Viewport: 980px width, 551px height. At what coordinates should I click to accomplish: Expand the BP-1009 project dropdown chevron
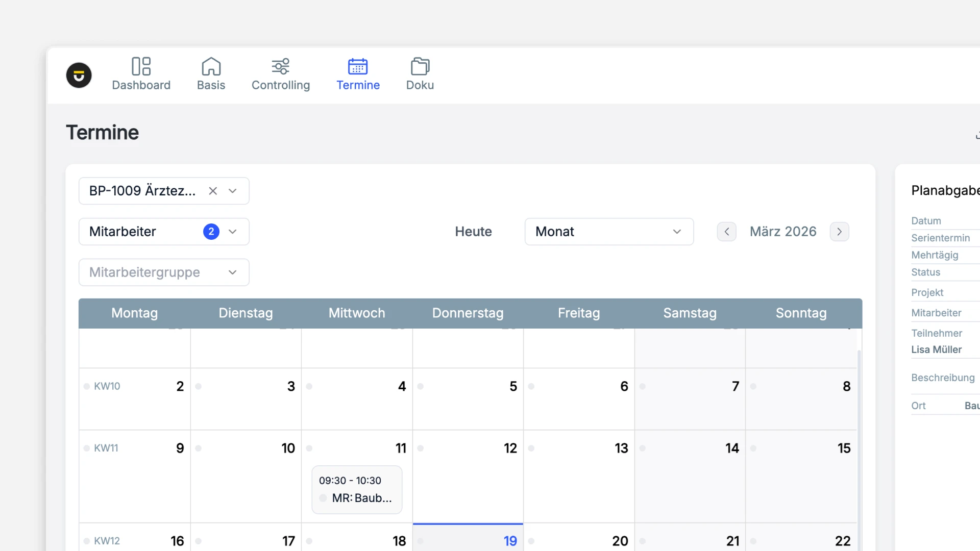click(233, 191)
